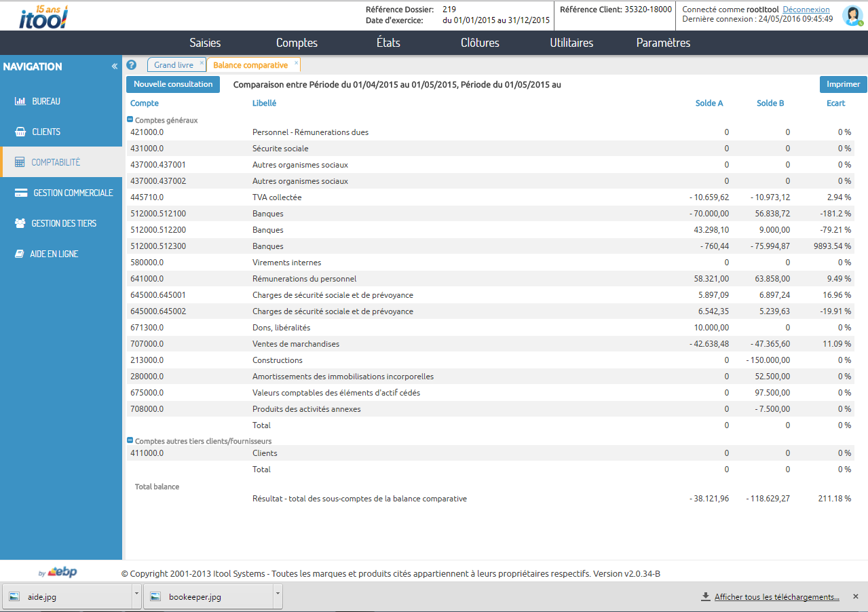The width and height of the screenshot is (868, 612).
Task: Click the Comptabilité calculator icon
Action: 20,162
